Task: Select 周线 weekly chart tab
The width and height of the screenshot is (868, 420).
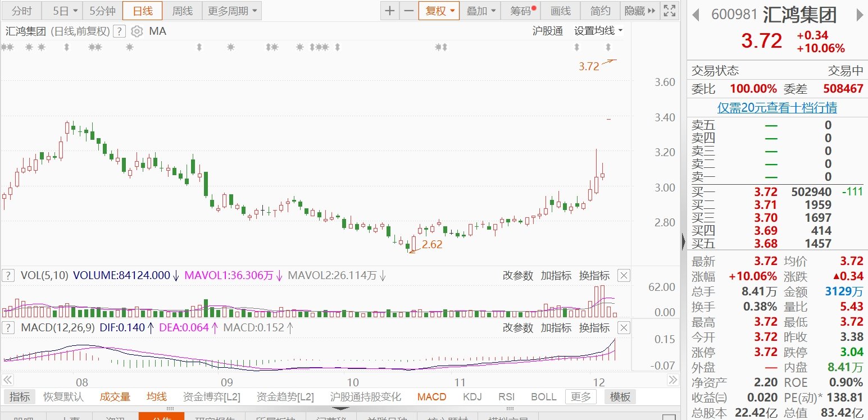Action: pyautogui.click(x=182, y=11)
